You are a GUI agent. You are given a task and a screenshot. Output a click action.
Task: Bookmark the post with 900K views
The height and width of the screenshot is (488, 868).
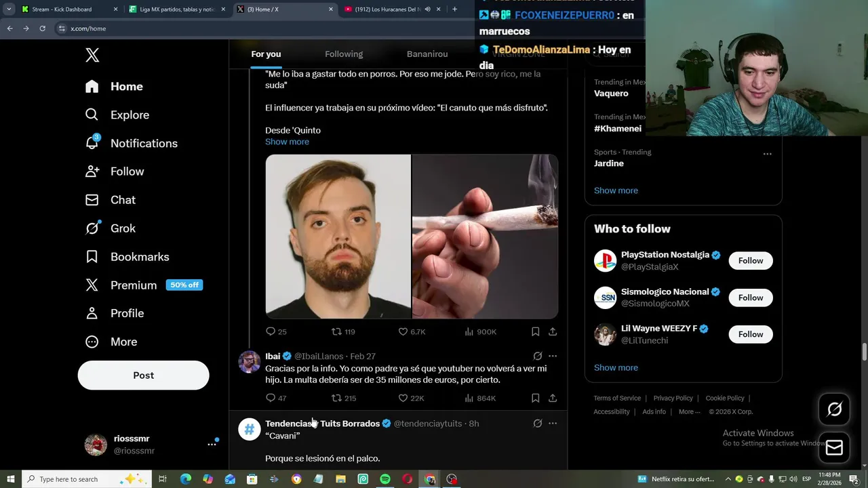535,331
